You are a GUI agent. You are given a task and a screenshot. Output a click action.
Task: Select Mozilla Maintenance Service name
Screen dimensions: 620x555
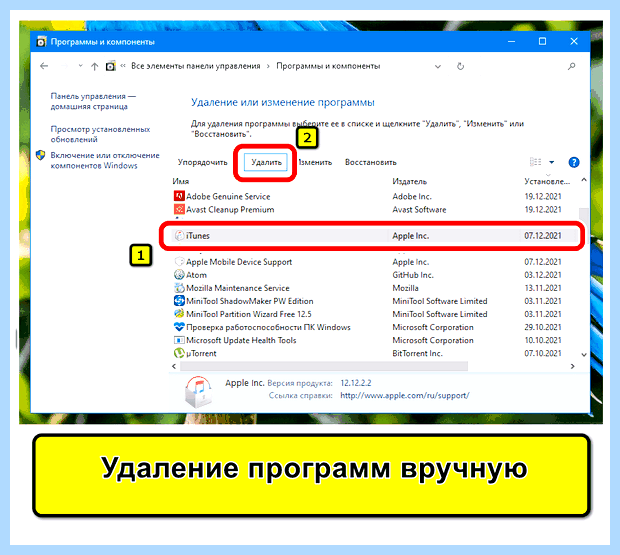(238, 288)
